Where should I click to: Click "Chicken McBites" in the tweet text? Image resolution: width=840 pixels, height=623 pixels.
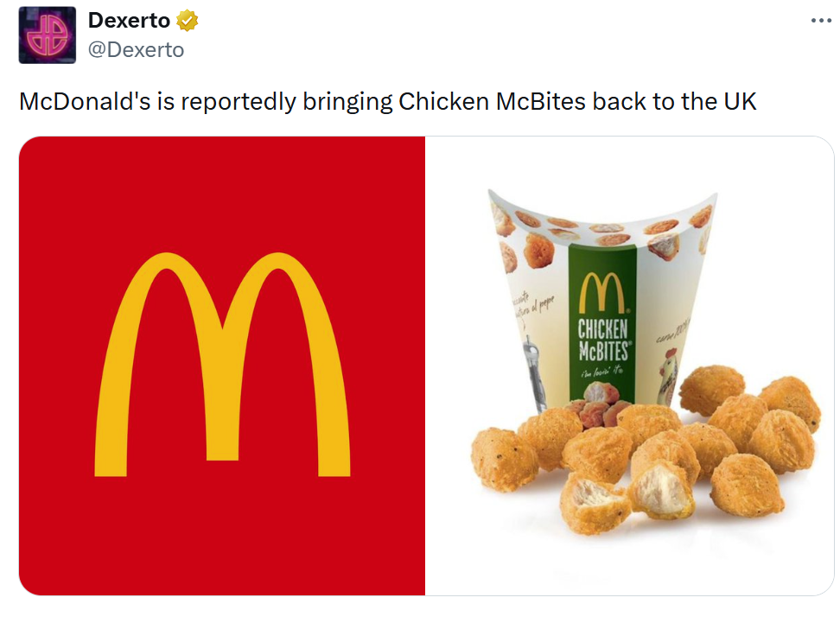pos(492,101)
